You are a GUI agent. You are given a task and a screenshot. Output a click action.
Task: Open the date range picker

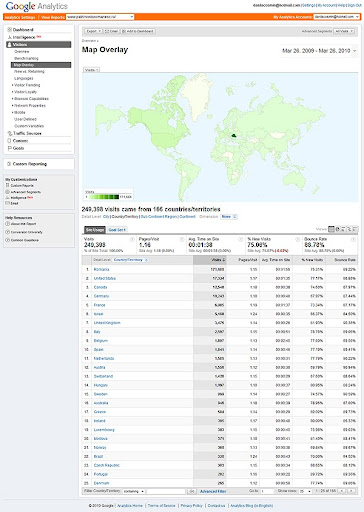[319, 51]
